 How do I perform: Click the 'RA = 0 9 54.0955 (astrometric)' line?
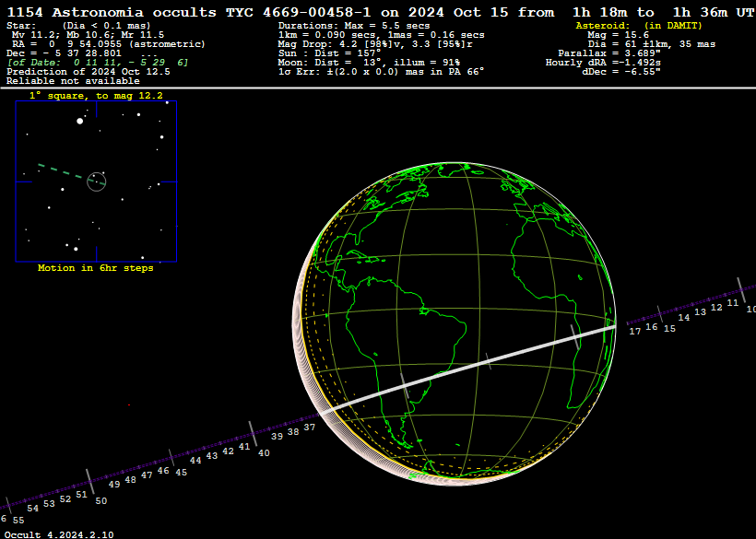point(109,44)
